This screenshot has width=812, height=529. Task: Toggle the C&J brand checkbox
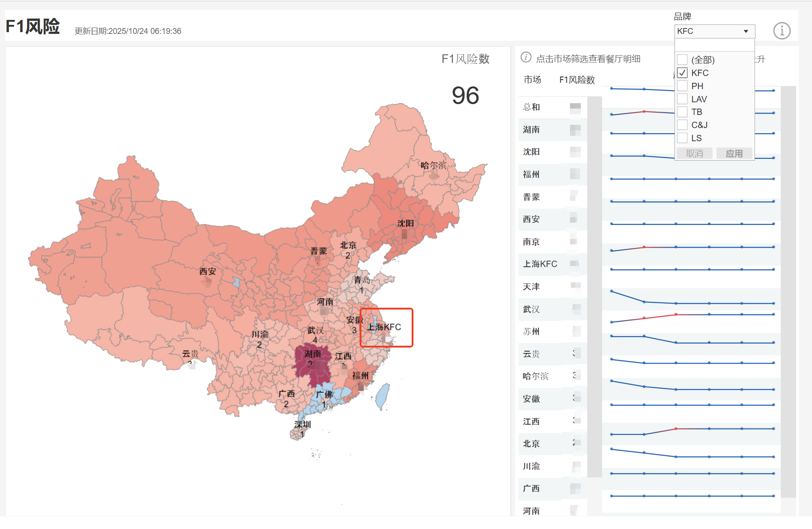pos(682,125)
